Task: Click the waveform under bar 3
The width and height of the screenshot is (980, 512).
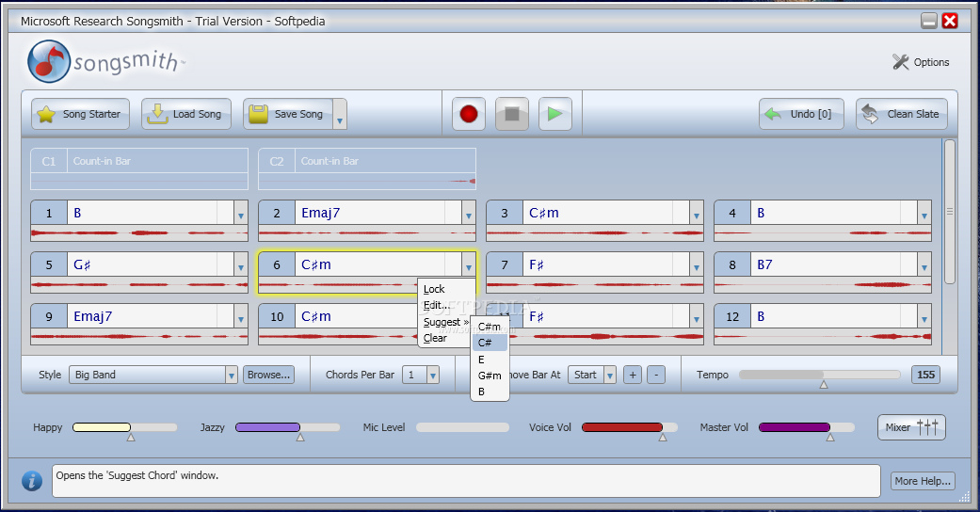Action: pos(595,233)
